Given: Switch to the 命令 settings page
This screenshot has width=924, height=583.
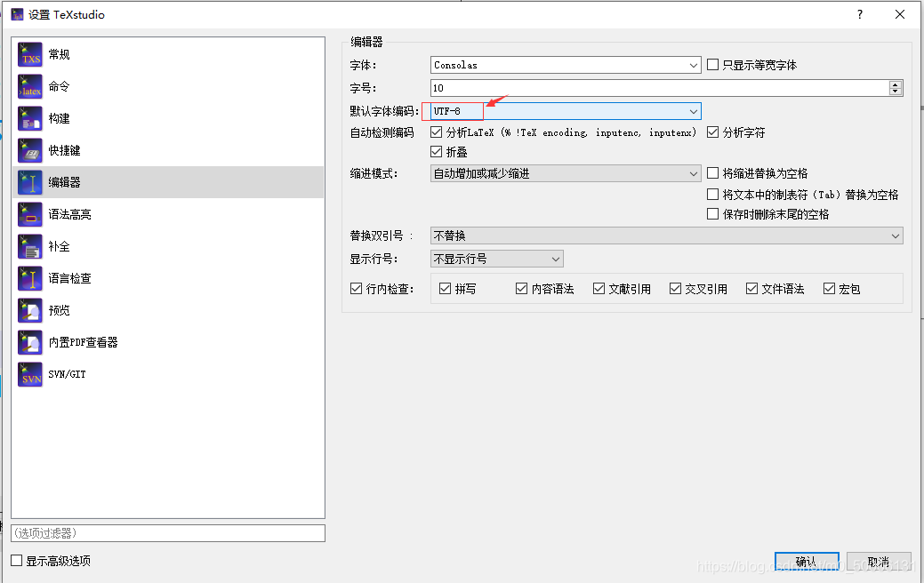Looking at the screenshot, I should pos(168,86).
